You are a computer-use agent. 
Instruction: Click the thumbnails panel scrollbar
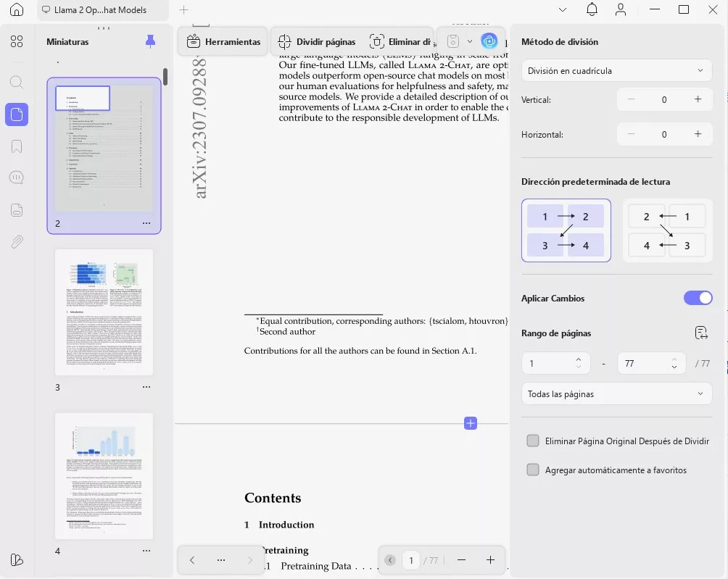tap(165, 77)
